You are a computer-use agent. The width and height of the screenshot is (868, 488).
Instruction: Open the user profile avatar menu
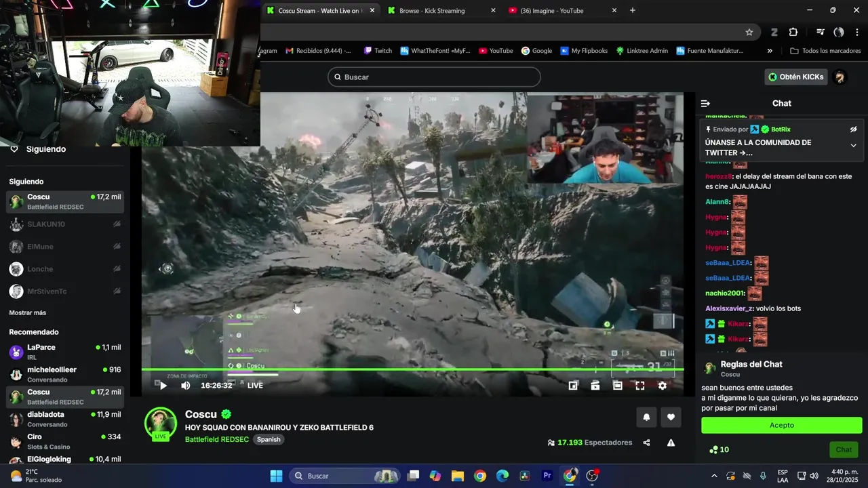click(840, 77)
